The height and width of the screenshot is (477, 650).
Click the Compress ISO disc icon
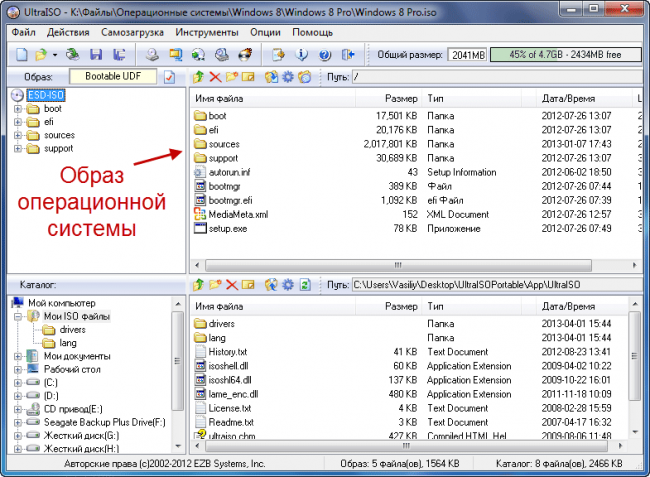(x=199, y=55)
